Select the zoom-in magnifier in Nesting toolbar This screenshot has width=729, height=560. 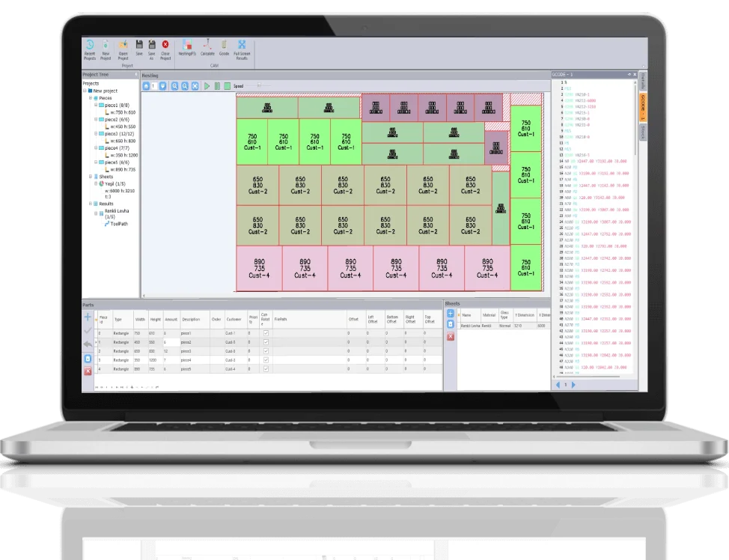pyautogui.click(x=175, y=85)
